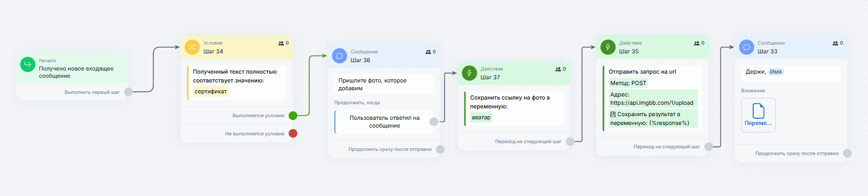Click the yellow condition icon of Шаг 34
868x196 pixels.
[192, 47]
